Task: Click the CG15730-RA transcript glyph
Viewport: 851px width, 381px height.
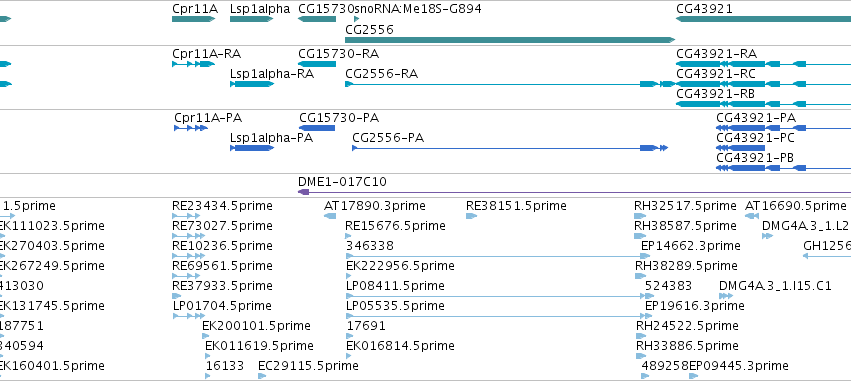Action: click(317, 64)
